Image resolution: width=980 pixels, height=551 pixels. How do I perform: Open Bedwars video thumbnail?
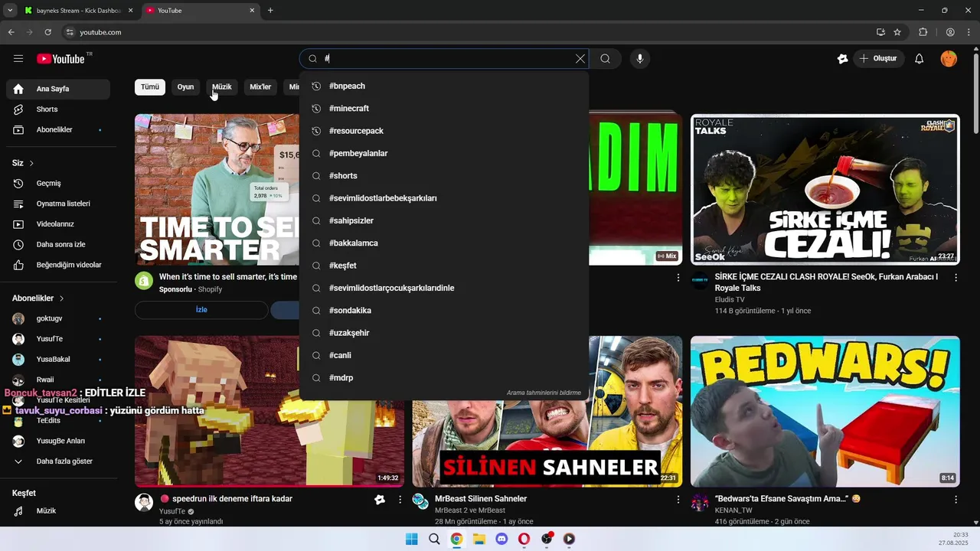825,412
